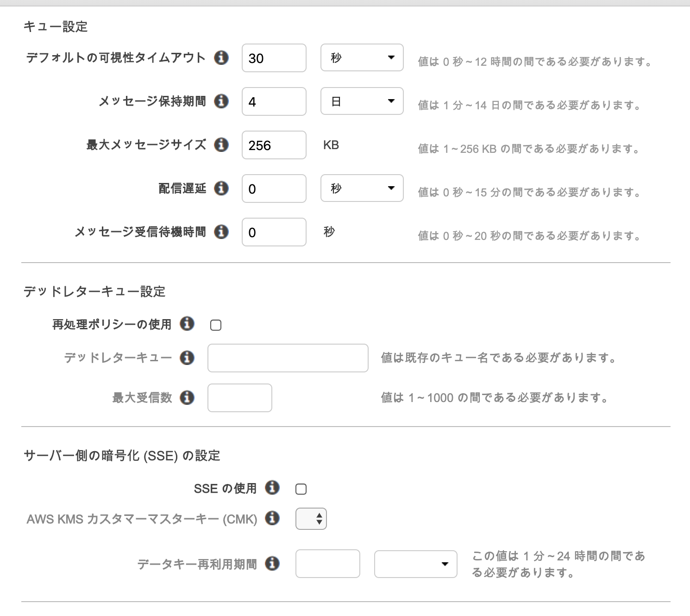
Task: Open the info tooltip for メッセージ保持期間
Action: [x=223, y=101]
